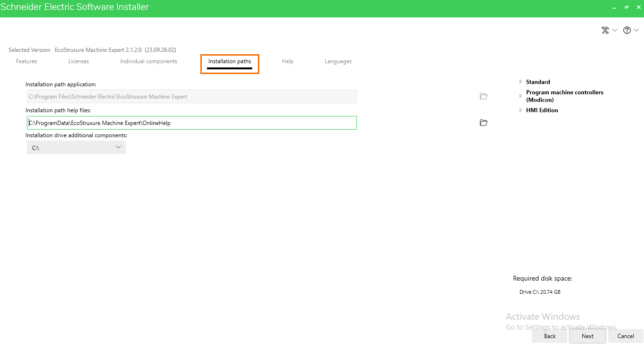Open the installation drive C:\ dropdown

[76, 148]
